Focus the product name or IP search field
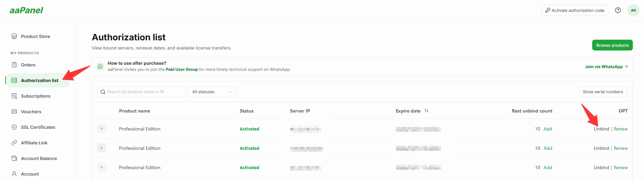Image resolution: width=644 pixels, height=181 pixels. (x=142, y=92)
